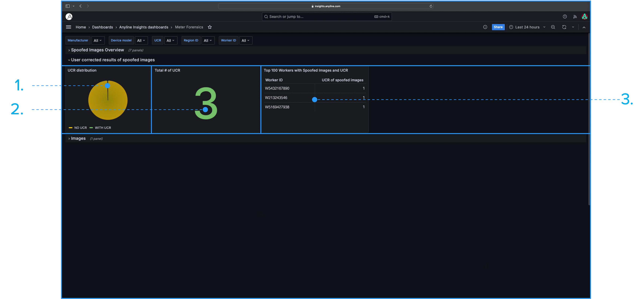Open the help question mark icon
644x299 pixels.
565,16
